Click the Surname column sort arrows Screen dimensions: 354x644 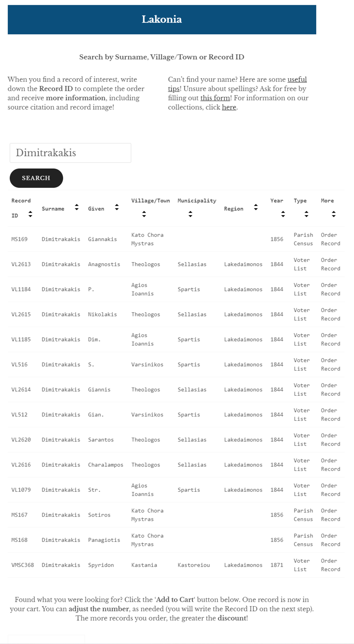coord(77,207)
